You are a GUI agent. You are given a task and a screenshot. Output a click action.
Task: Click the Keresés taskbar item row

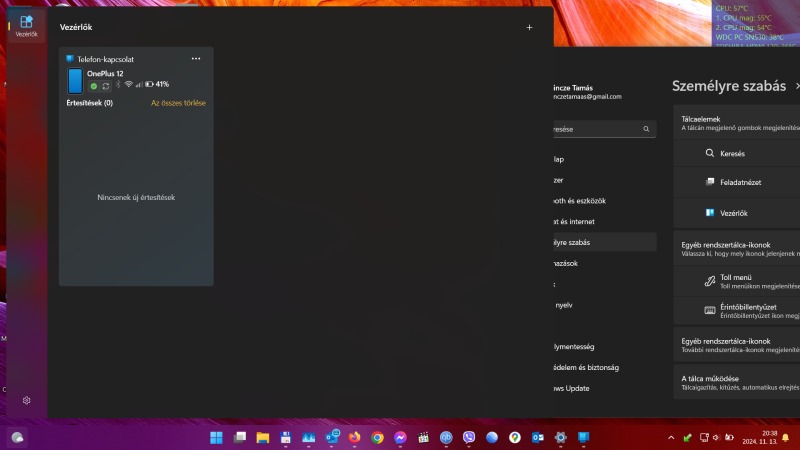coord(737,154)
